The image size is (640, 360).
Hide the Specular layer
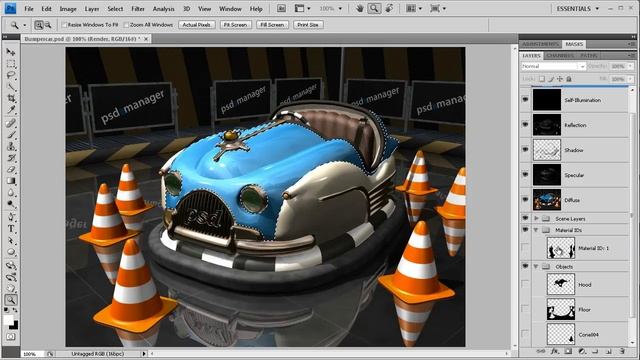[525, 175]
